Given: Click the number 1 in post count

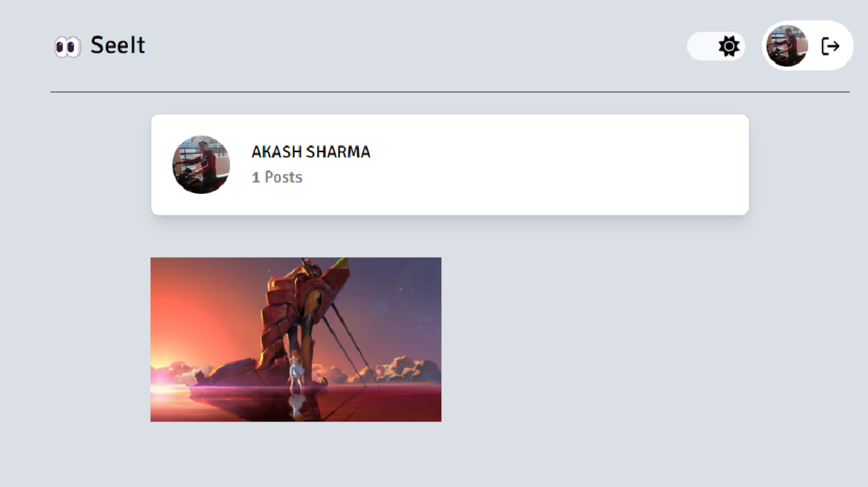Looking at the screenshot, I should click(x=256, y=177).
